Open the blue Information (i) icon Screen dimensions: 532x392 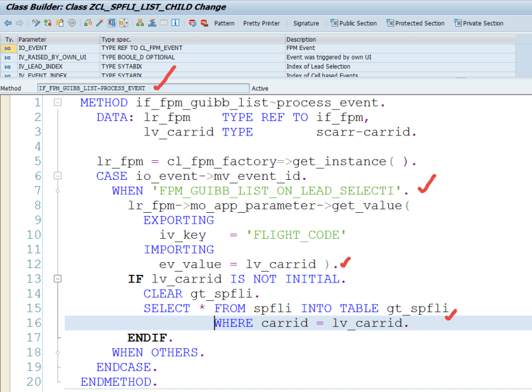pos(175,23)
